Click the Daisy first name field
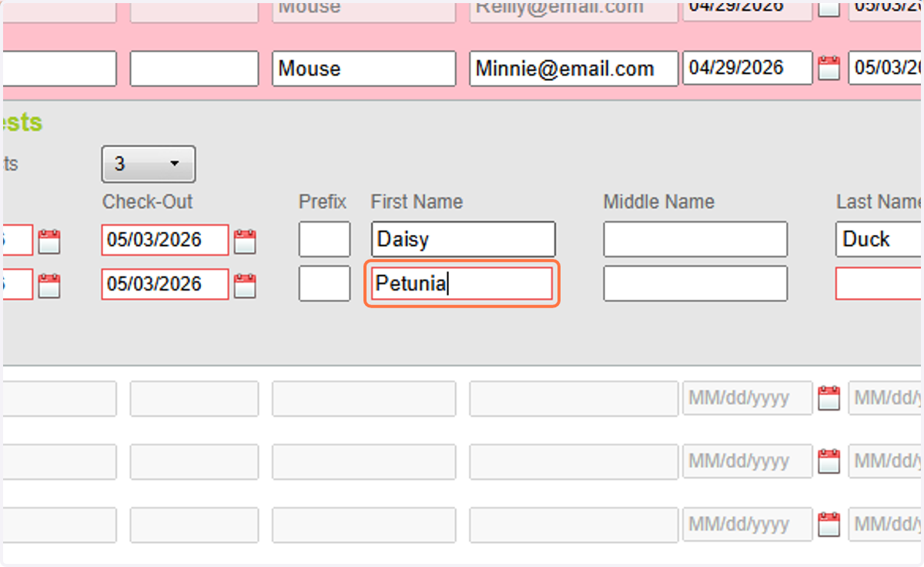The image size is (924, 567). click(x=463, y=240)
